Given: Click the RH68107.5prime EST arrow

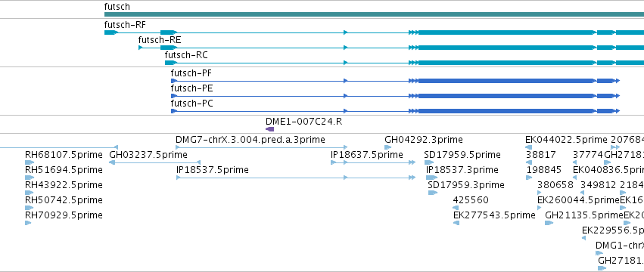Looking at the screenshot, I should [x=29, y=162].
